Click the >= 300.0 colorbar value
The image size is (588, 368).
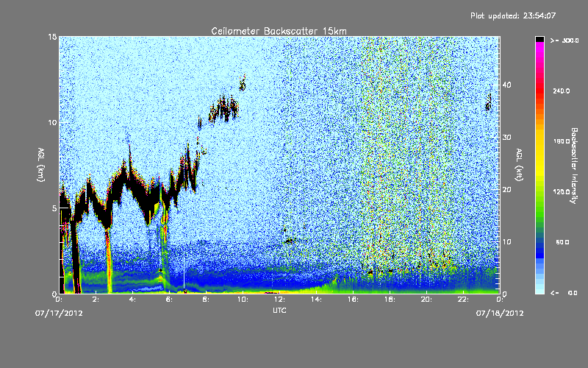[x=564, y=40]
